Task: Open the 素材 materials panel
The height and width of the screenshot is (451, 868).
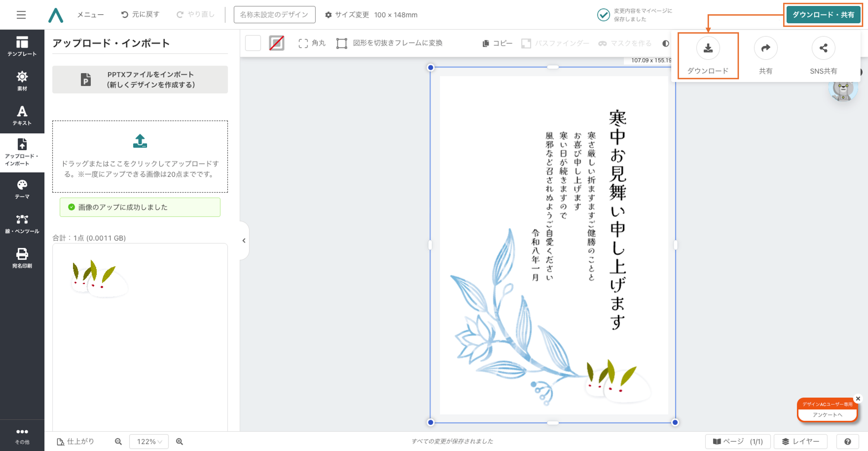Action: [x=22, y=81]
